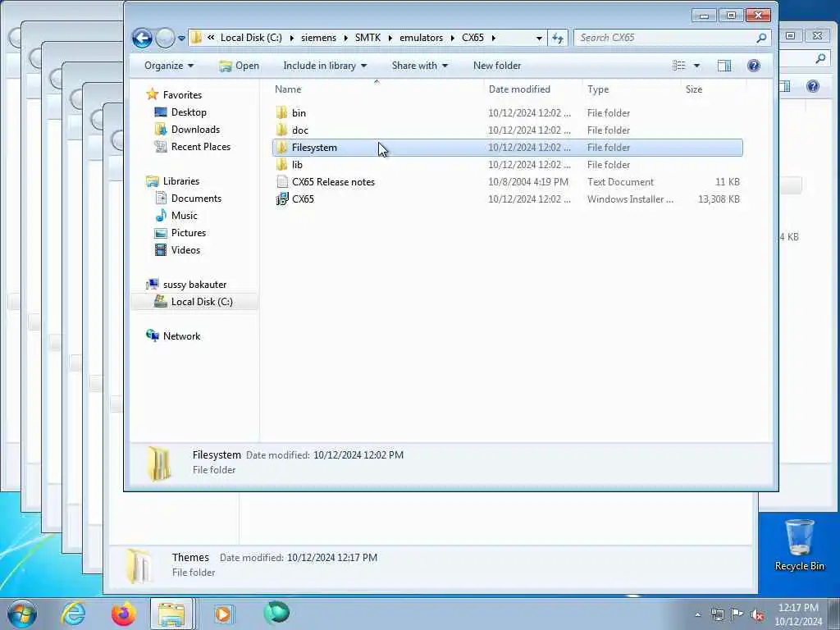The image size is (840, 630).
Task: Open the Recycle Bin desktop icon
Action: click(799, 545)
